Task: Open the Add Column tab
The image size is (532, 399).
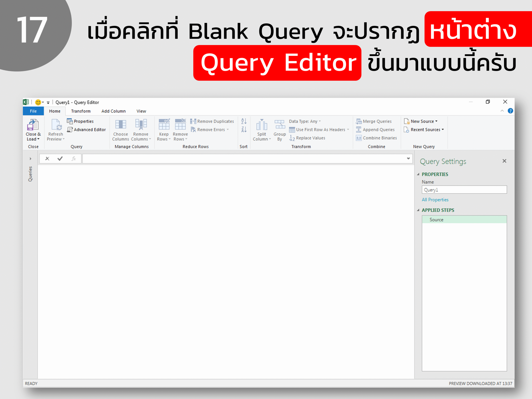Action: click(113, 111)
